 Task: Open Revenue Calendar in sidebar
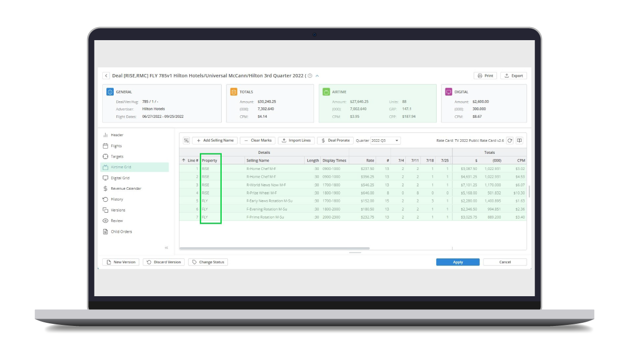(x=135, y=189)
